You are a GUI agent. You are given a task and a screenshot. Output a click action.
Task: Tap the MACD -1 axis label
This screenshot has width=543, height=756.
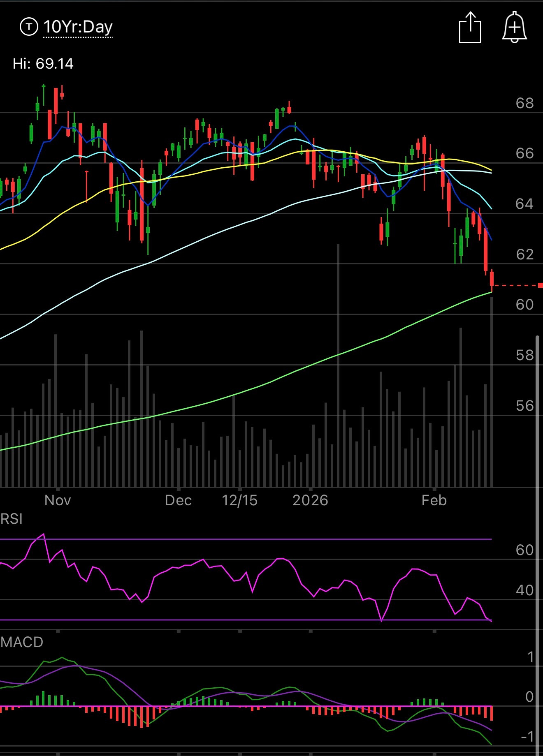click(527, 737)
